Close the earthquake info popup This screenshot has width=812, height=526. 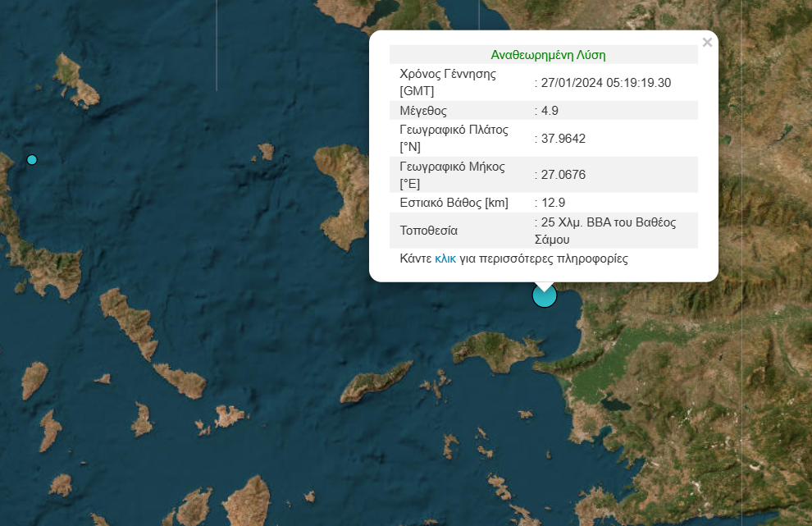pos(707,43)
